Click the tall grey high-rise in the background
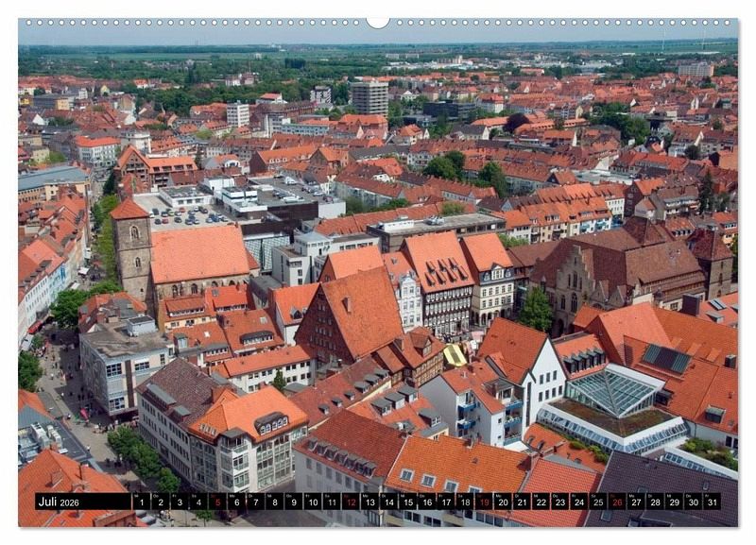 click(369, 97)
